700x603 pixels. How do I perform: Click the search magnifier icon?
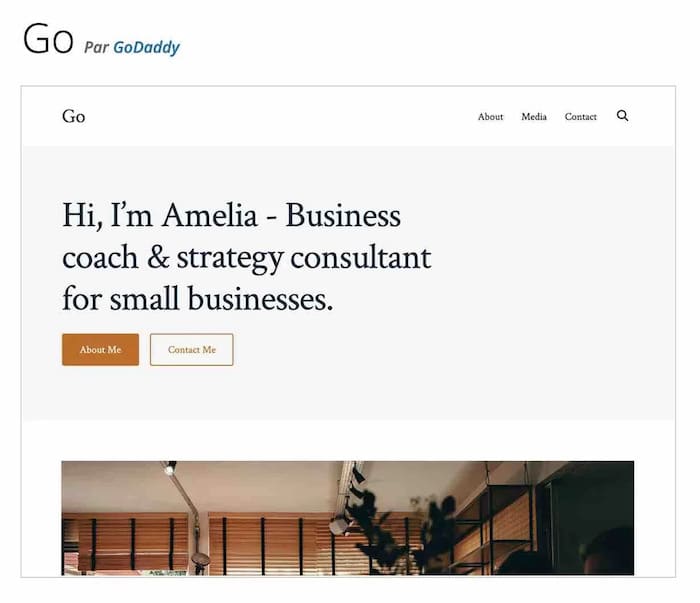click(623, 116)
